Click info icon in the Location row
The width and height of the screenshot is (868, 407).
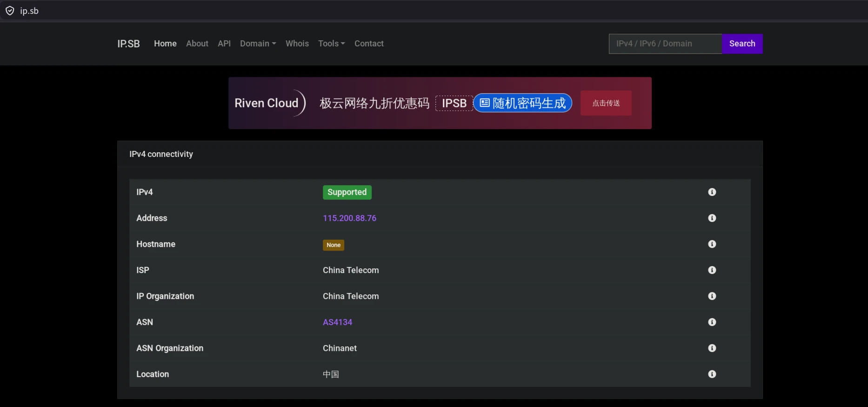coord(712,374)
